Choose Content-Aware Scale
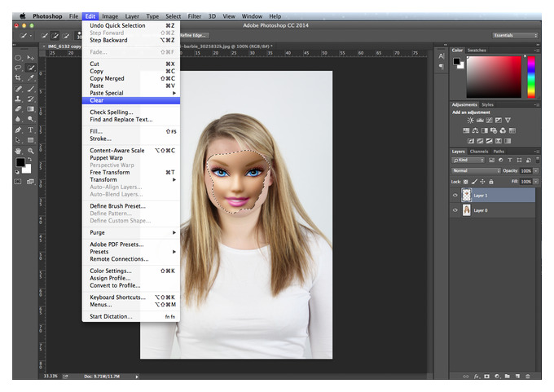 130,150
